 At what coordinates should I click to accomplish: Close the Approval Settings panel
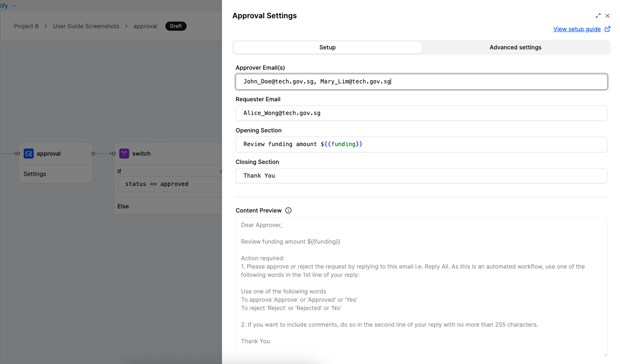coord(608,16)
